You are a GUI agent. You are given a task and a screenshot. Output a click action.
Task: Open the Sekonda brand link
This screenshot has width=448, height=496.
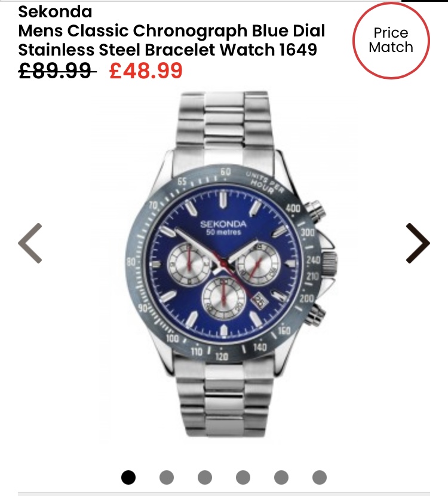(56, 12)
